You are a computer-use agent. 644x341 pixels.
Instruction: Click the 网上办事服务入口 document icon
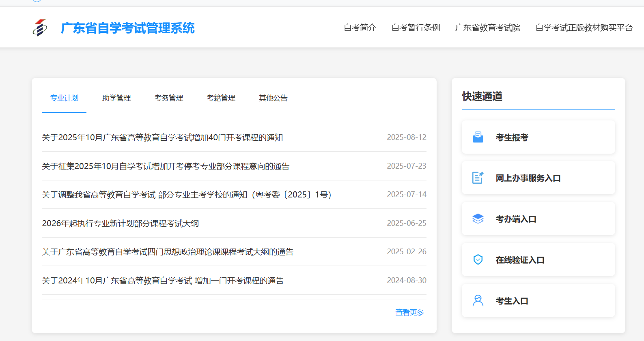click(x=478, y=178)
